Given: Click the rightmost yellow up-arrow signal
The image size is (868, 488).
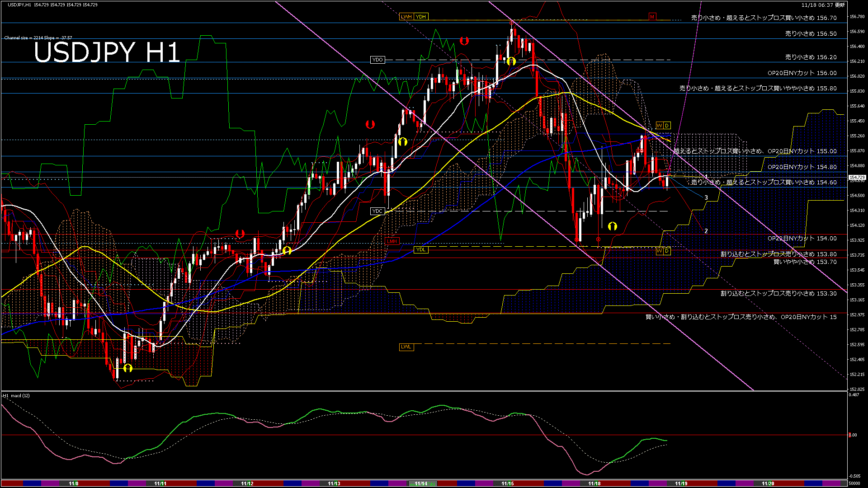Looking at the screenshot, I should pos(613,226).
